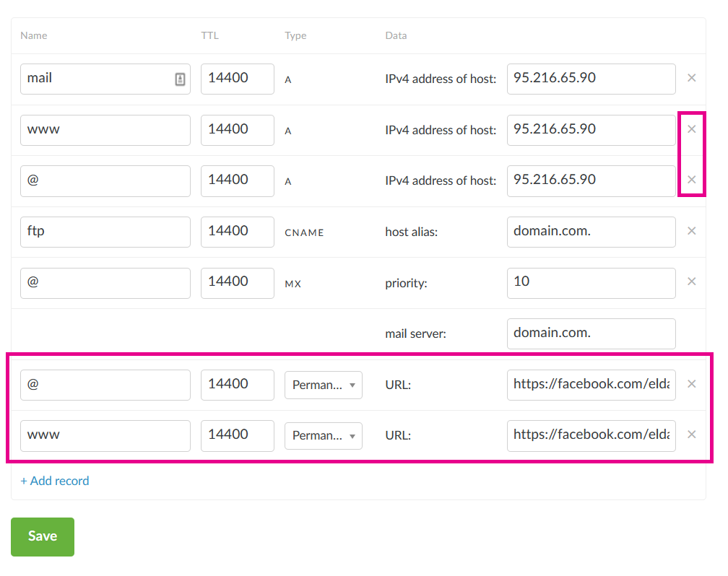This screenshot has height=576, width=728.
Task: Remove the www A record
Action: (691, 129)
